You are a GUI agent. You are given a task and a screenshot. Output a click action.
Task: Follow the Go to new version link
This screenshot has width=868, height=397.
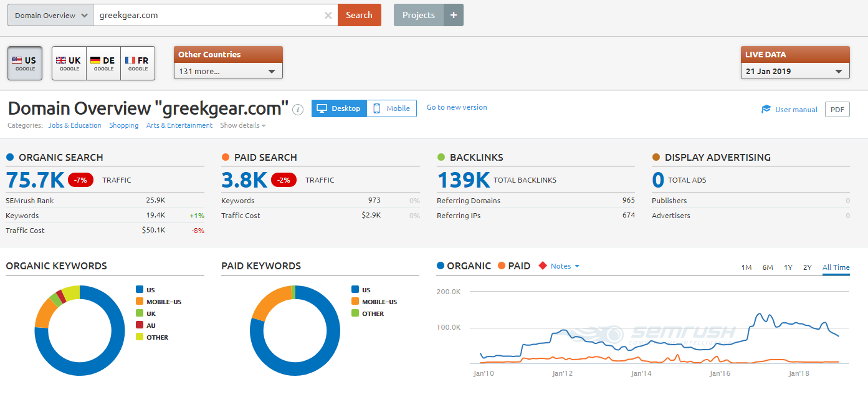(457, 107)
